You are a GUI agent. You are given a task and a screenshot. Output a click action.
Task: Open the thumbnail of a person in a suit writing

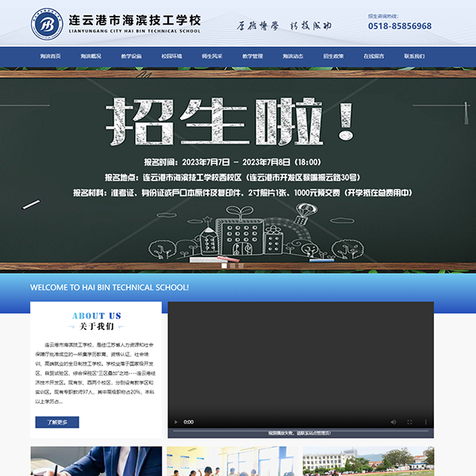96,461
